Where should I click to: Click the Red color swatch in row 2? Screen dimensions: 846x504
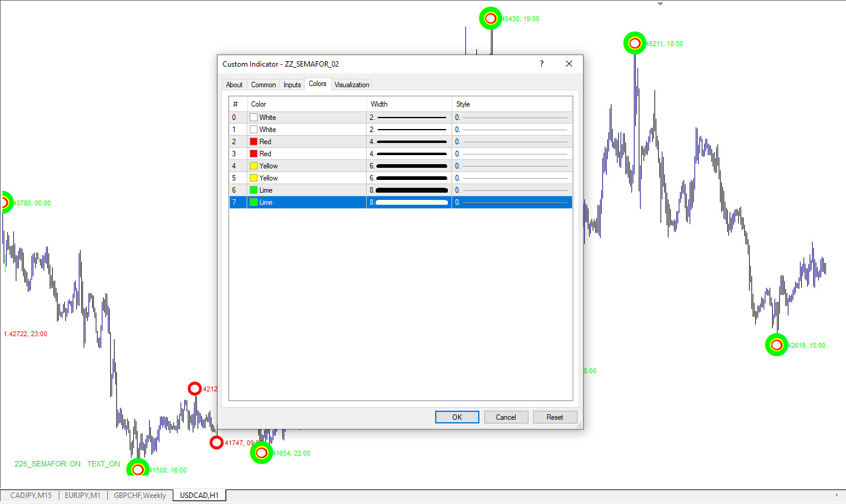tap(254, 142)
